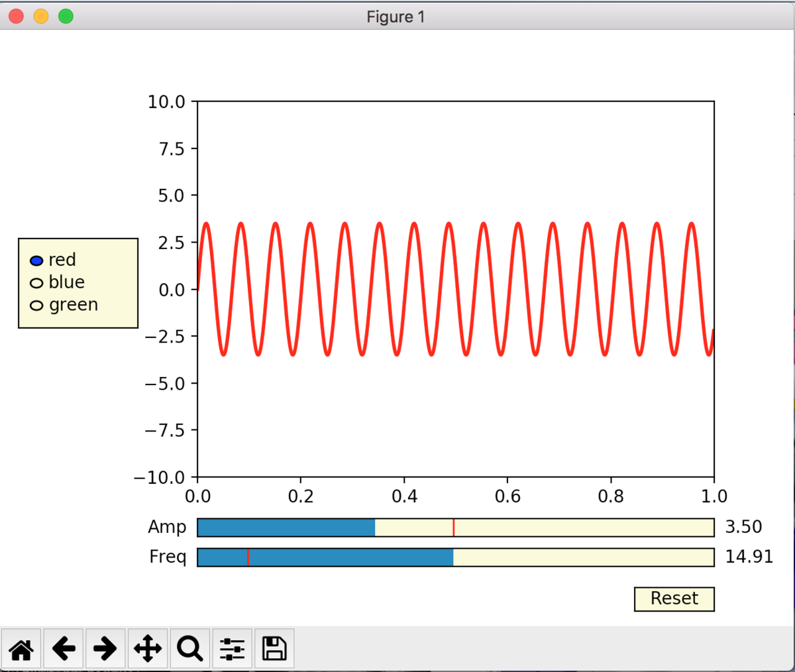Viewport: 795px width, 672px height.
Task: Click the Freq value 14.91
Action: (749, 557)
